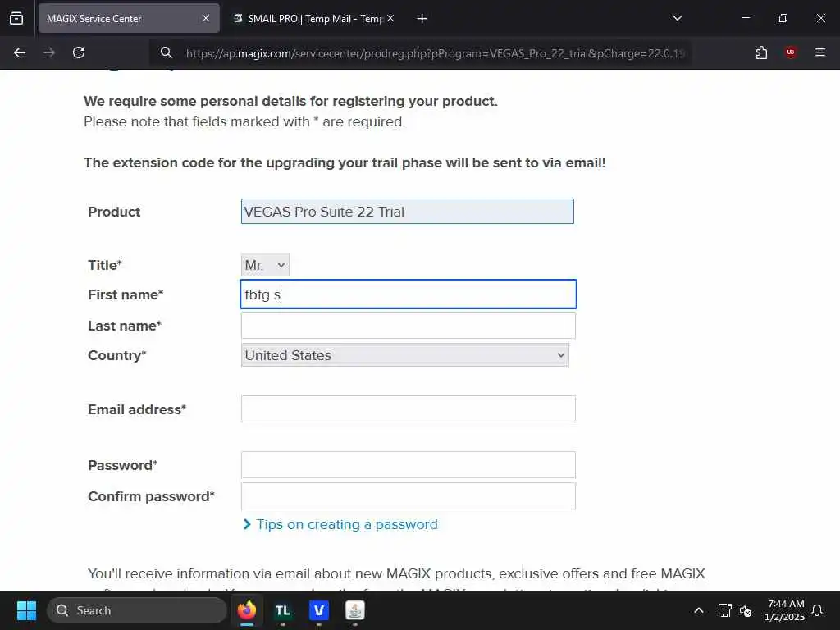Screen dimensions: 840x630
Task: Click into the First name field
Action: click(x=409, y=294)
